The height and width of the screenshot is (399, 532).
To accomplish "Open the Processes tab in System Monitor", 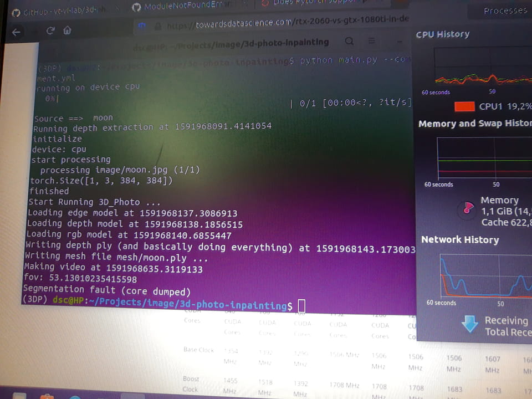I will click(504, 11).
